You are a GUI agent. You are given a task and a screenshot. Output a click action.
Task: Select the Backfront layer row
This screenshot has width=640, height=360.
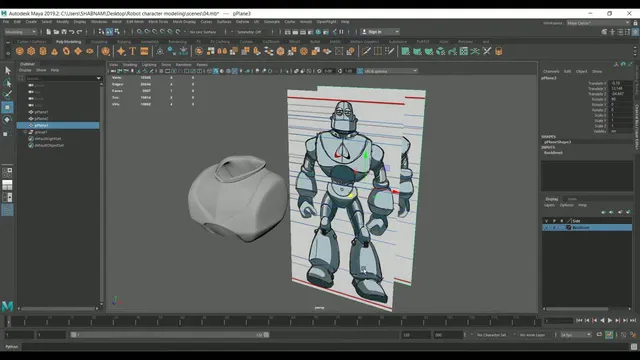pyautogui.click(x=587, y=227)
